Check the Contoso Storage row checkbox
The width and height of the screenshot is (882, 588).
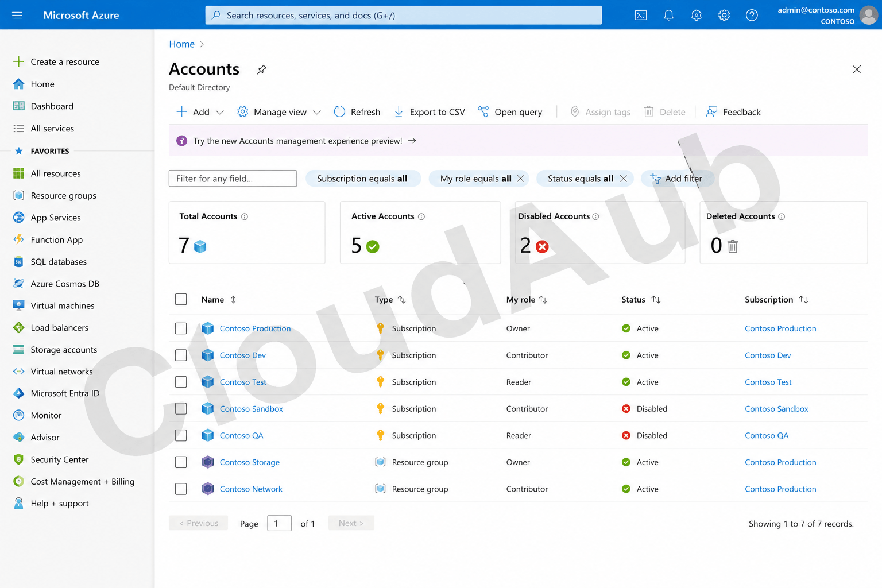click(181, 462)
